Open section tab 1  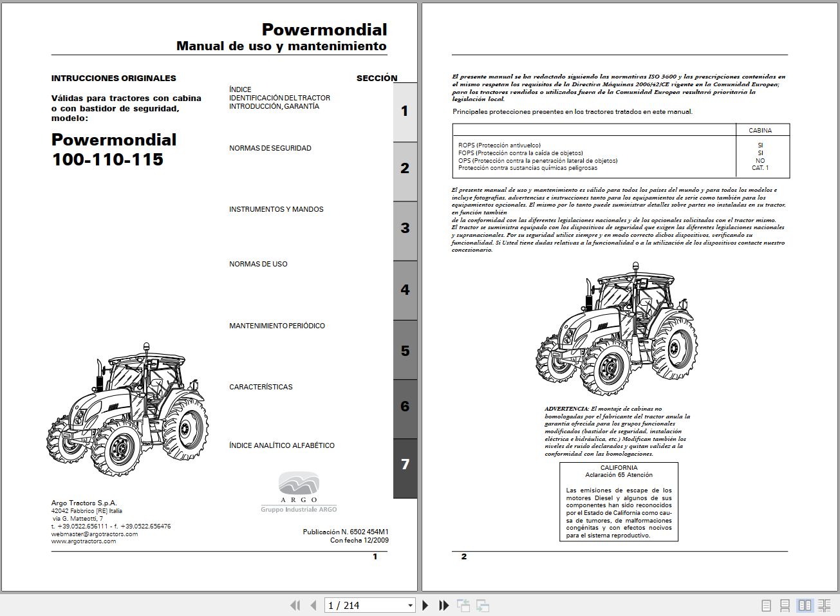click(405, 112)
